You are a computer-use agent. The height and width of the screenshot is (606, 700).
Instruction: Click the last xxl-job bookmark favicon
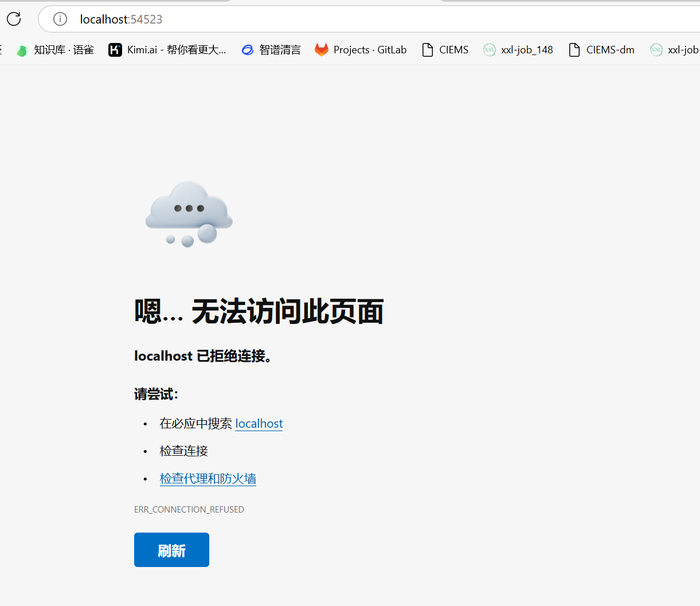(x=656, y=50)
